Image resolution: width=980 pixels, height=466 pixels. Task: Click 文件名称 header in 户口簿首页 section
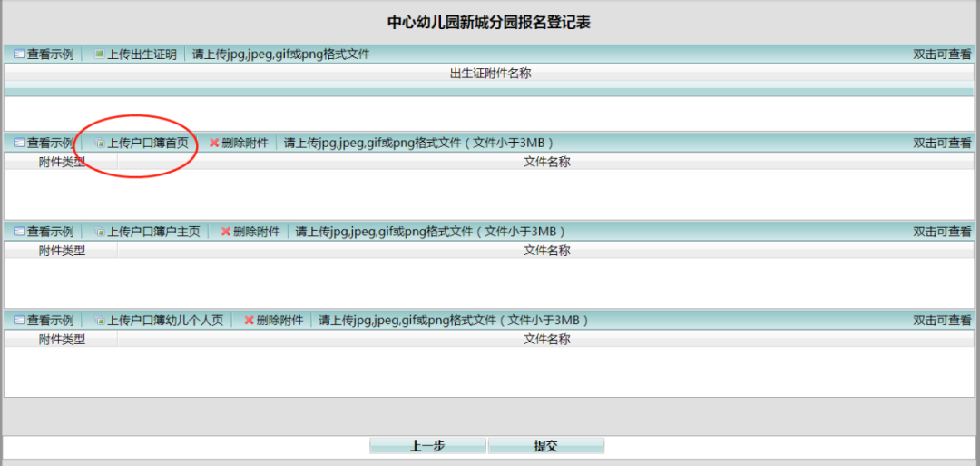[546, 163]
